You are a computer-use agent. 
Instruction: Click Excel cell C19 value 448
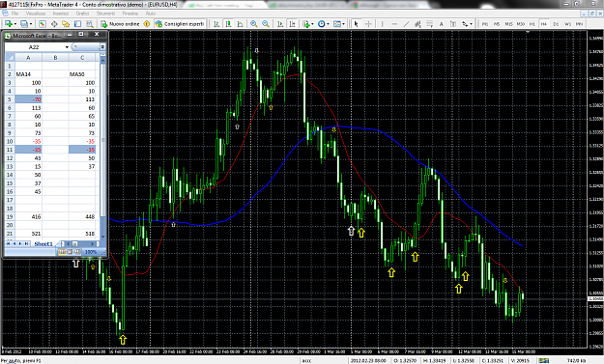pos(82,216)
